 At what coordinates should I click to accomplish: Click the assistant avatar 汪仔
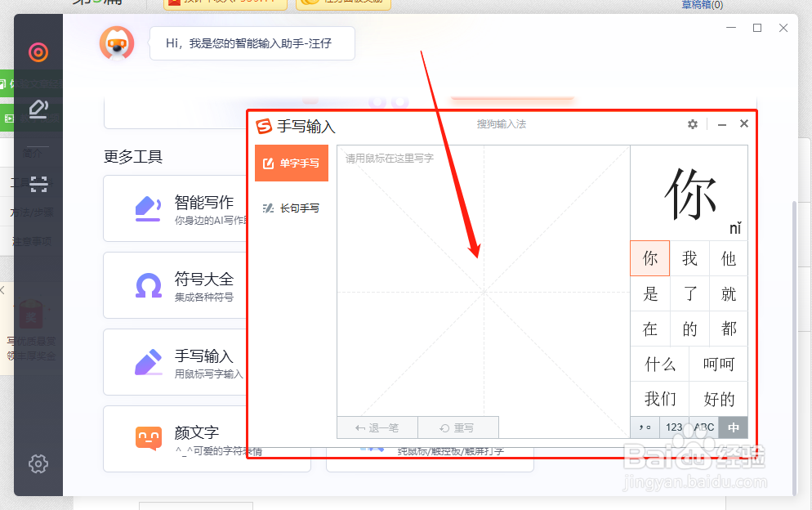[117, 43]
